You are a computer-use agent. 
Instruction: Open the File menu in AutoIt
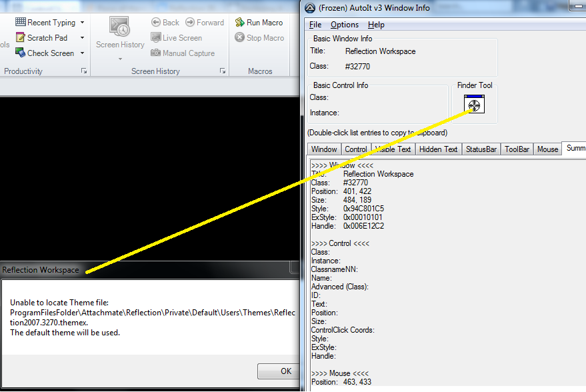pyautogui.click(x=315, y=25)
